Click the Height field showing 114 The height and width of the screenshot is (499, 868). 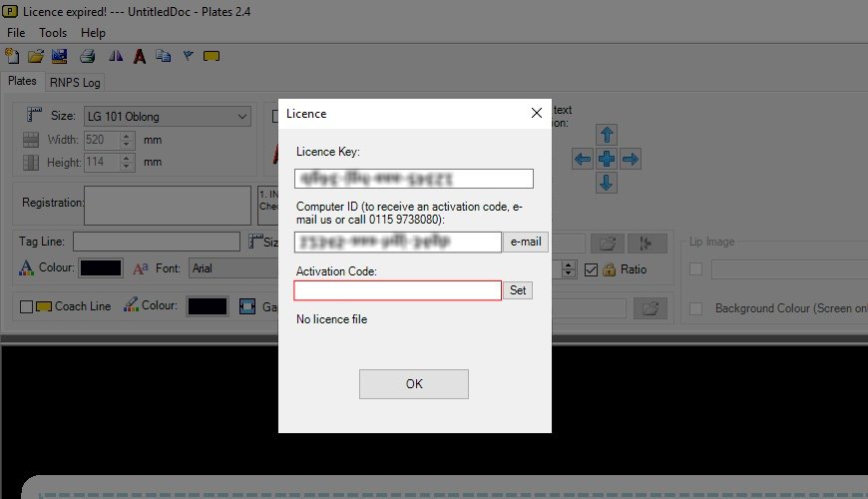coord(103,163)
